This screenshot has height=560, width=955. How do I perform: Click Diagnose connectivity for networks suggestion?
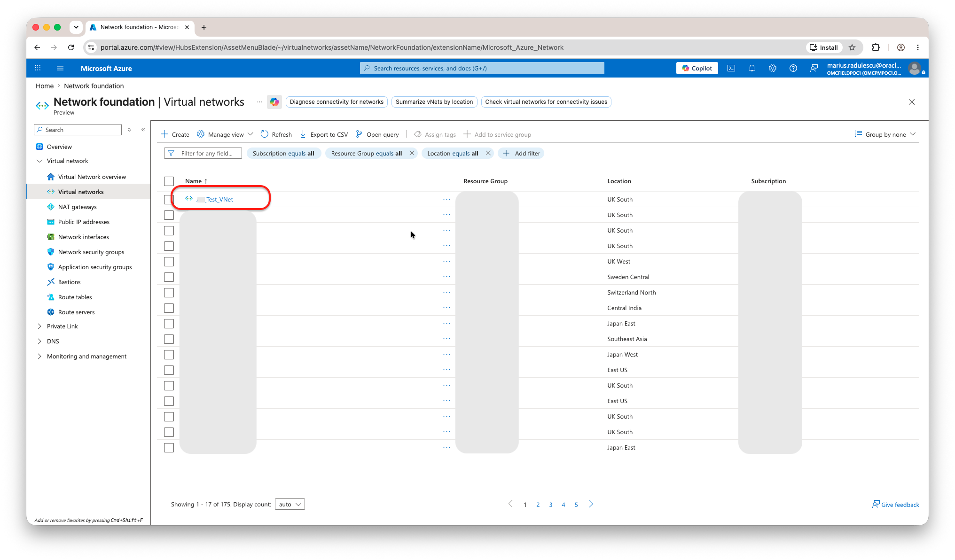pyautogui.click(x=337, y=102)
